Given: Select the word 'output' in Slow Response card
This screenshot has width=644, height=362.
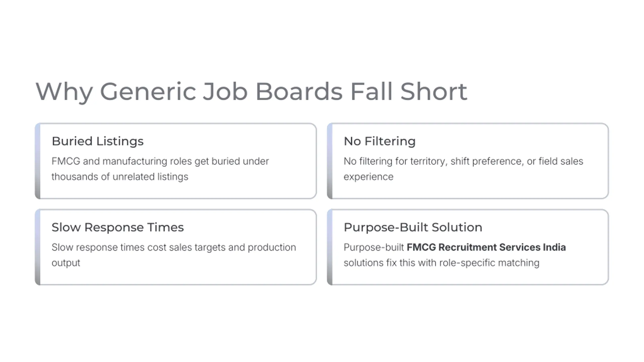Looking at the screenshot, I should [x=66, y=263].
